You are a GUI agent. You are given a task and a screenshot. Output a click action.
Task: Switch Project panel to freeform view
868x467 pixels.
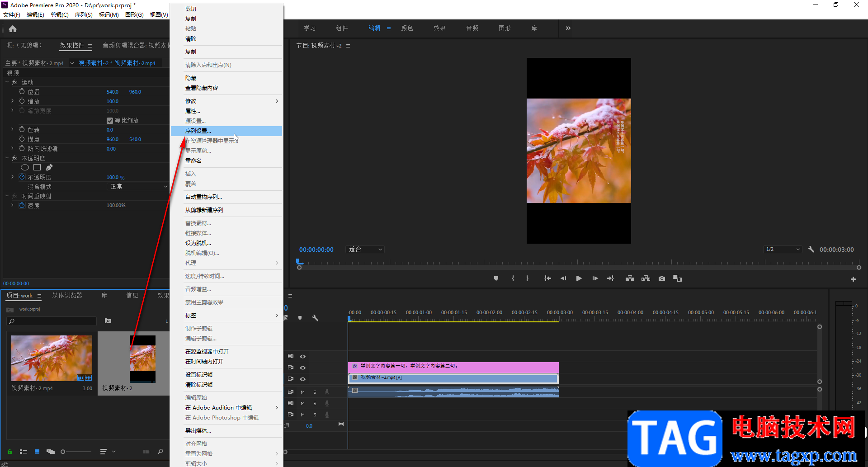pos(51,452)
